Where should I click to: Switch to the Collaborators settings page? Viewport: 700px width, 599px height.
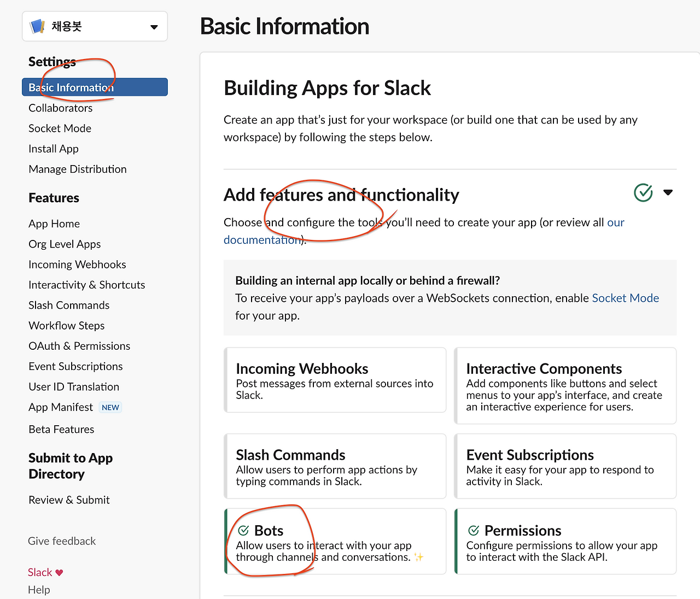point(60,108)
